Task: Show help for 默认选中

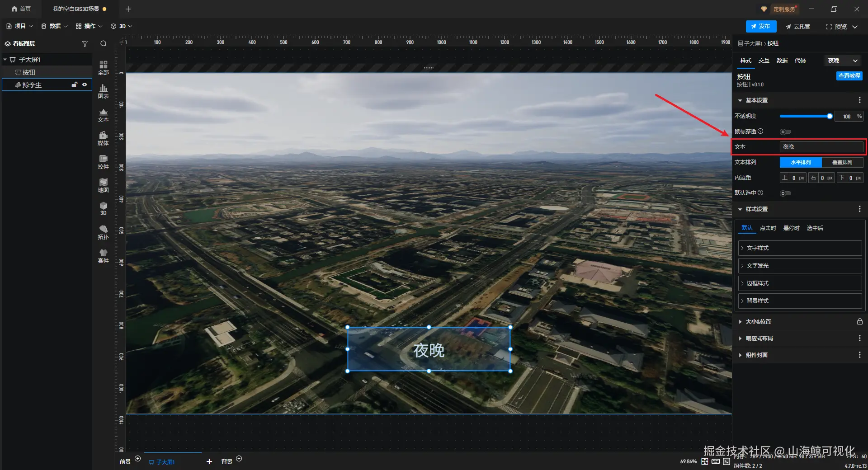Action: [760, 193]
